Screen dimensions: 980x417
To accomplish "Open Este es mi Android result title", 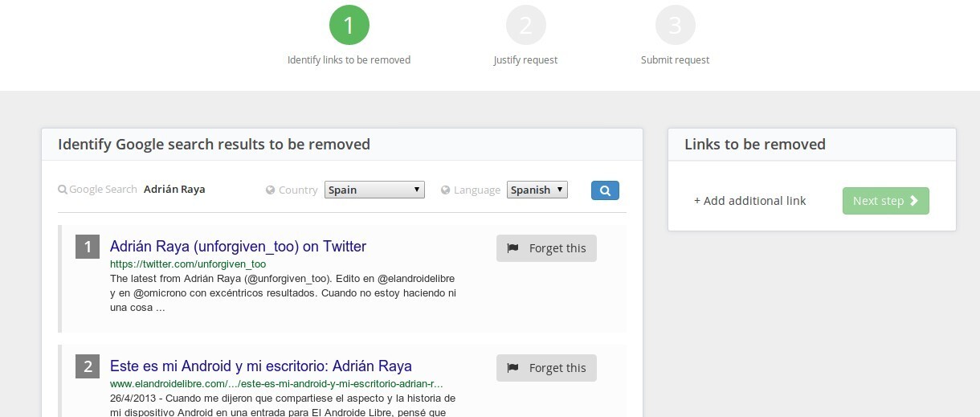I will (x=260, y=366).
